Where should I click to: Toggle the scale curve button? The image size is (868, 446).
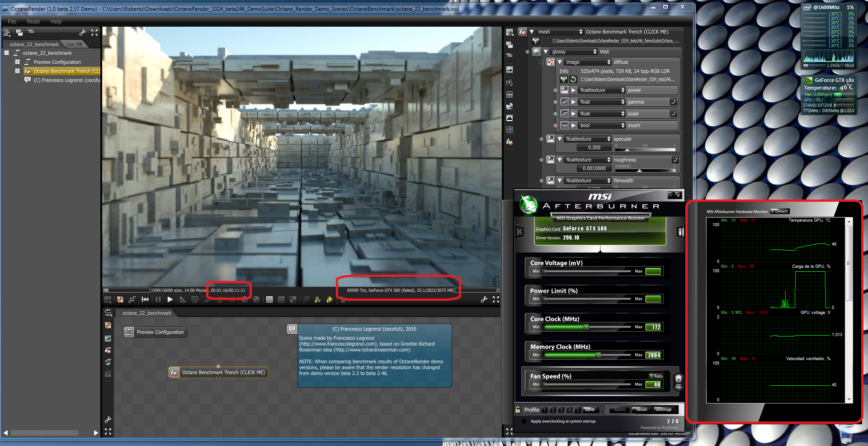673,114
